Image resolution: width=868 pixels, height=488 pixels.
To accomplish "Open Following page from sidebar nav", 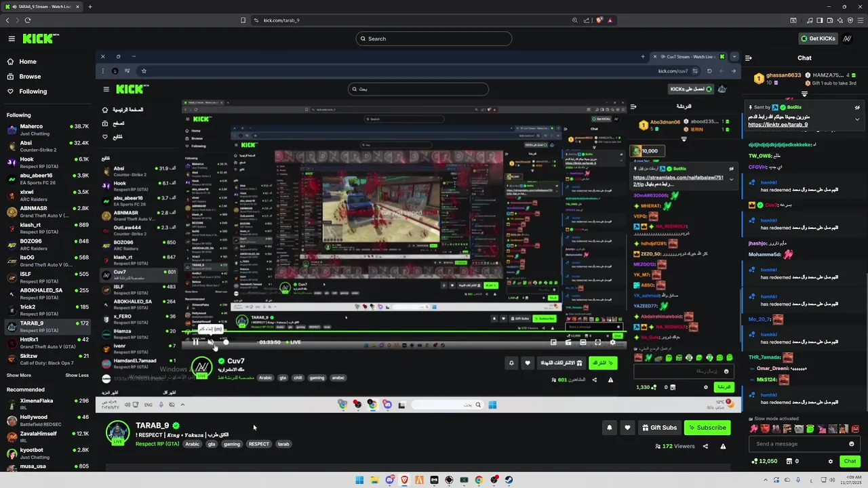I will pos(33,91).
